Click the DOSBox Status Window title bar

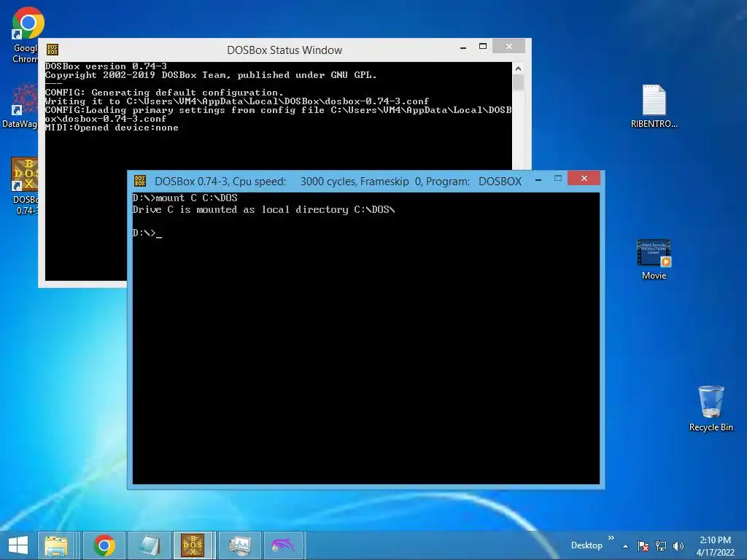(x=285, y=50)
